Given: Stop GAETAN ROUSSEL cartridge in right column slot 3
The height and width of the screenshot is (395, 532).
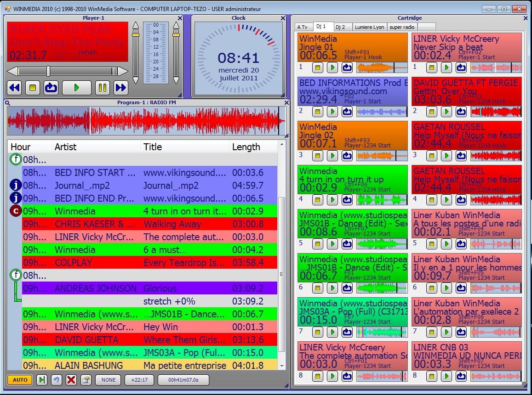Looking at the screenshot, I should 432,156.
